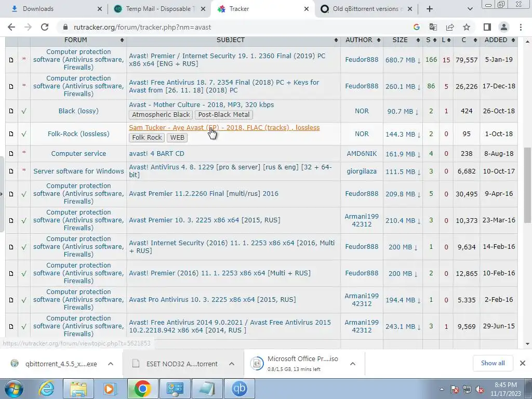Open qBittorrent from taskbar
Viewport: 532px width, 399px height.
(239, 389)
